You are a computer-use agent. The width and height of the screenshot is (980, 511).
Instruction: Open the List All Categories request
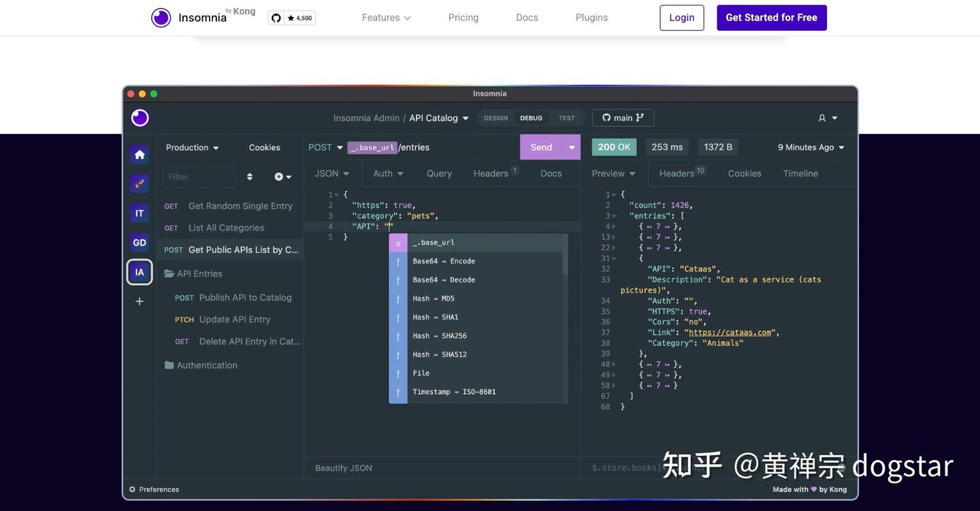tap(230, 228)
